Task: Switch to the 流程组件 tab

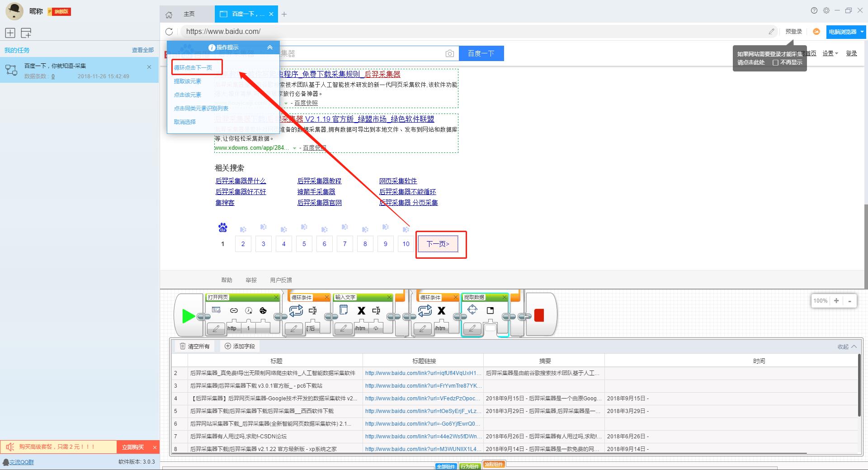Action: (x=493, y=465)
